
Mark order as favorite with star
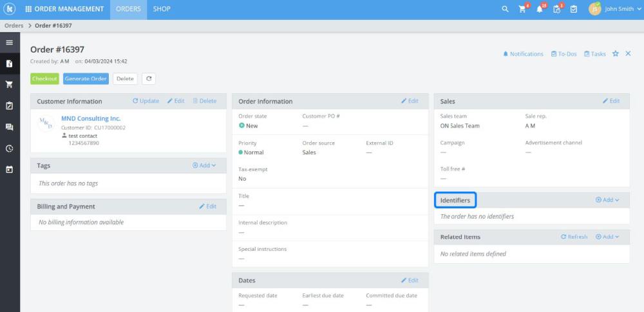[615, 54]
